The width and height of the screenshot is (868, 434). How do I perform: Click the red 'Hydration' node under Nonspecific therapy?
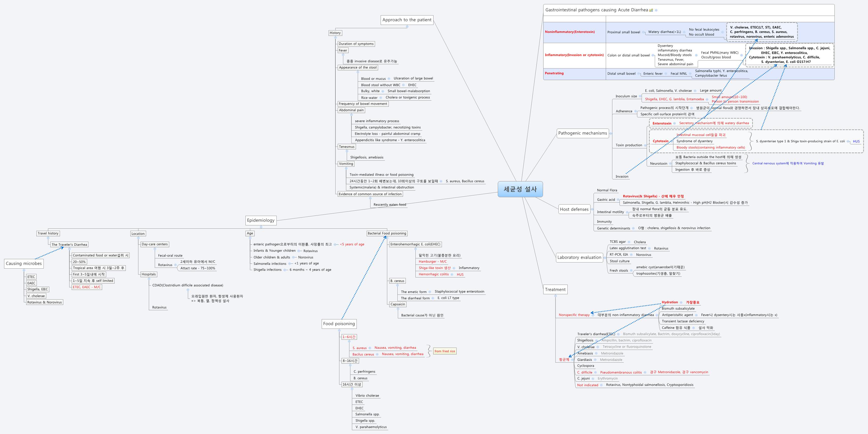670,303
